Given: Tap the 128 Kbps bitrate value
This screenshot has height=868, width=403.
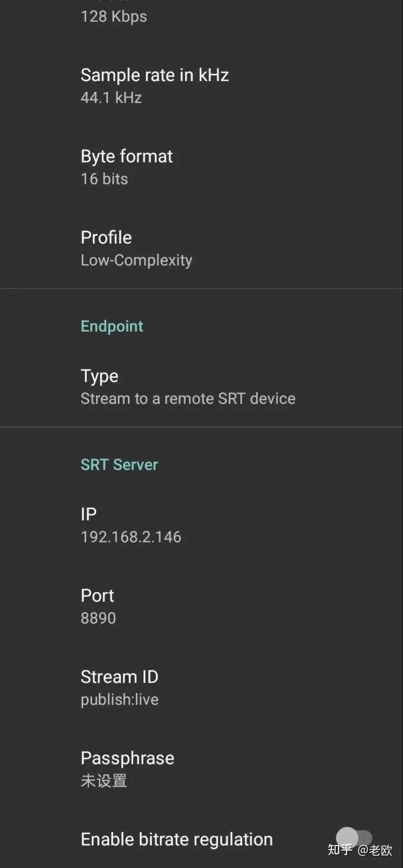Looking at the screenshot, I should (x=114, y=16).
